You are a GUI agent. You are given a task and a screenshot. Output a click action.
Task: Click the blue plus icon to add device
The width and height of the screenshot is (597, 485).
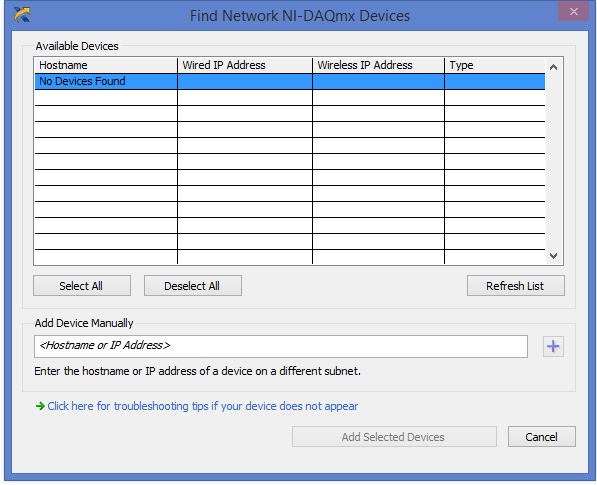[x=553, y=346]
